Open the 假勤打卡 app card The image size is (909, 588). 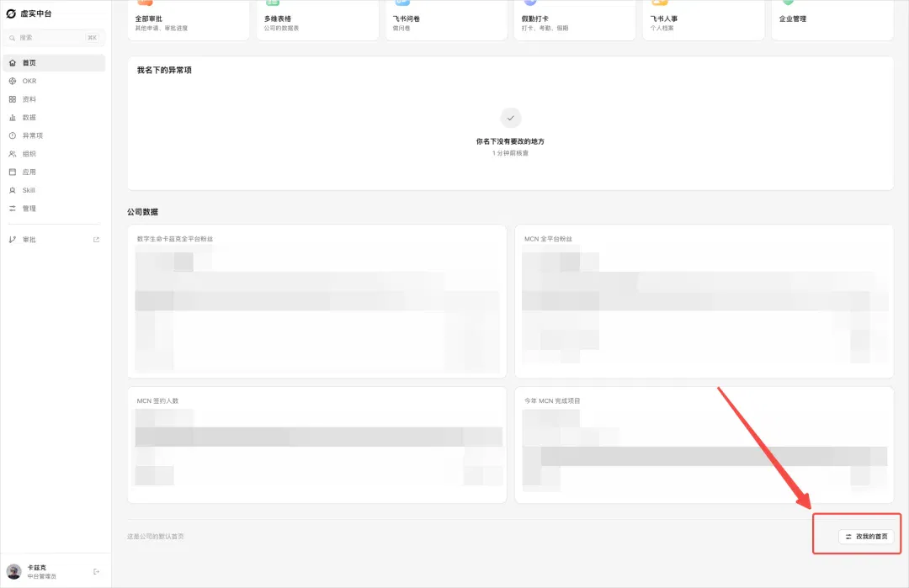[575, 20]
